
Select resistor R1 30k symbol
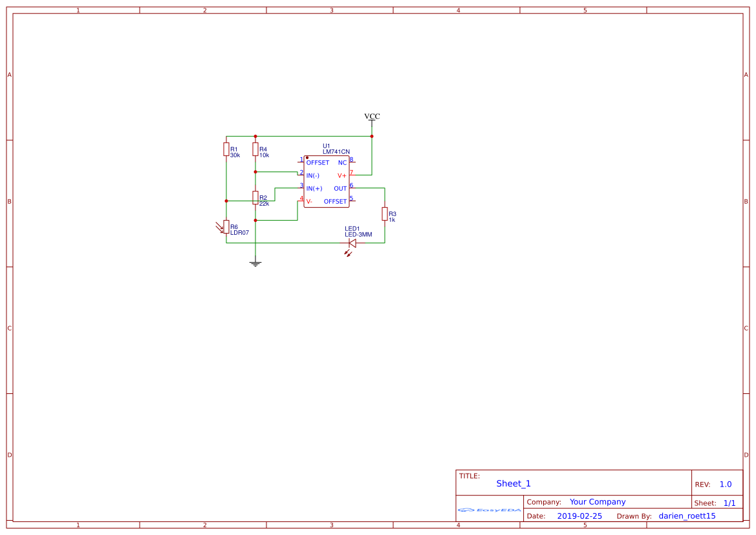point(226,150)
